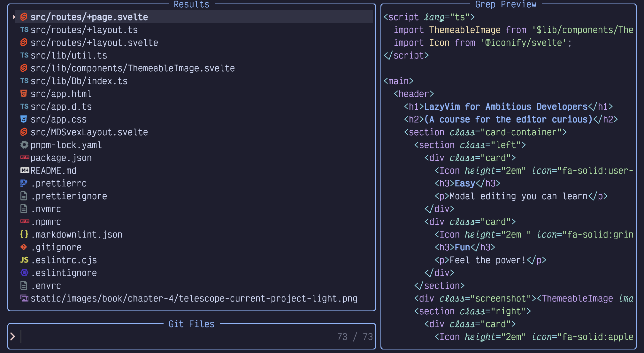
Task: Click the LazyVim for Ambitious Developers heading
Action: point(506,106)
